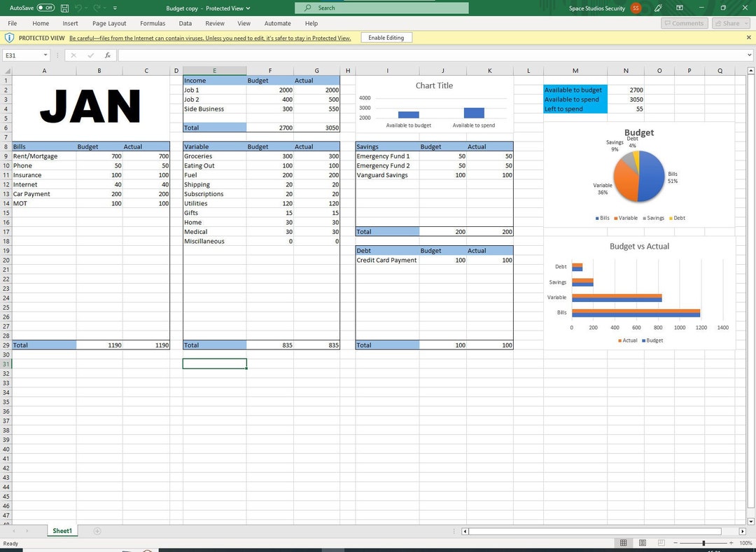Screen dimensions: 756x552
Task: Click the Undo arrow icon
Action: click(80, 8)
